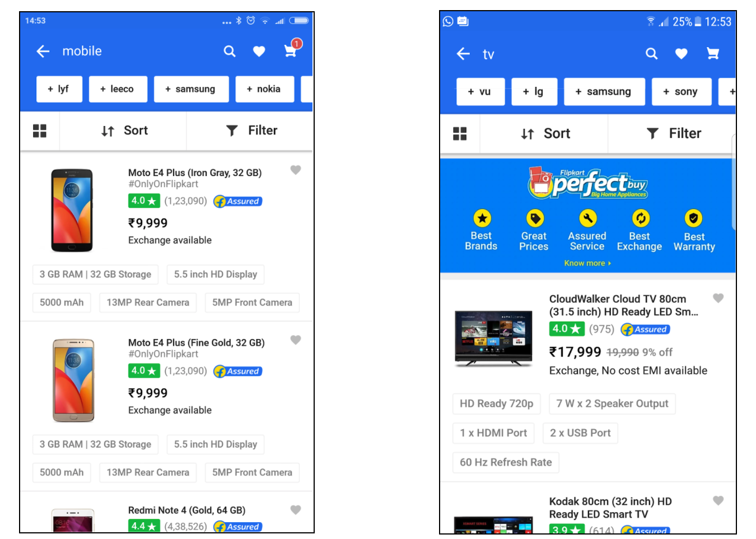Screen dimensions: 756x539
Task: Add the samsung suggestion to the mobile search
Action: coord(191,89)
